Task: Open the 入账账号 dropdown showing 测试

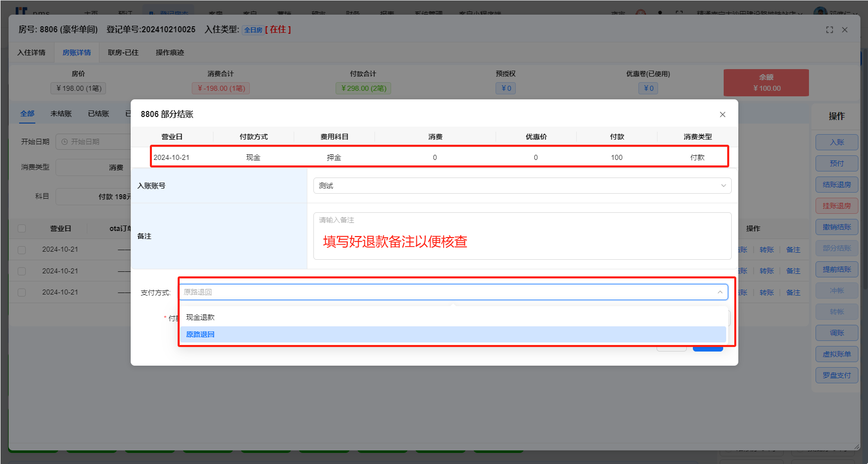Action: (521, 186)
